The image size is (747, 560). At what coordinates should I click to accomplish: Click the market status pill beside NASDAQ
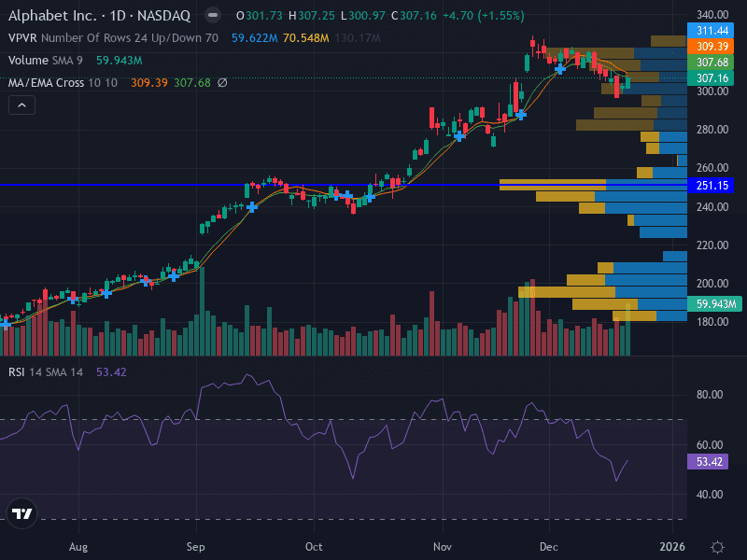click(213, 16)
